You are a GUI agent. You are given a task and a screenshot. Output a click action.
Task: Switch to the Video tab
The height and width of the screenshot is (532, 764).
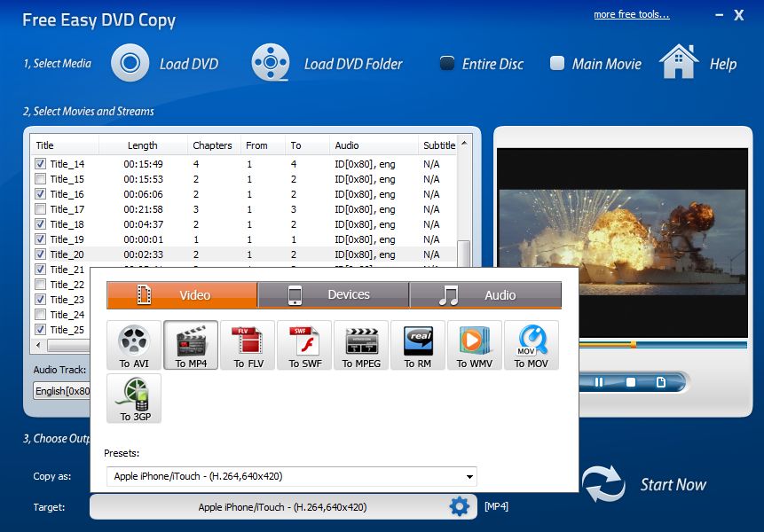tap(182, 295)
